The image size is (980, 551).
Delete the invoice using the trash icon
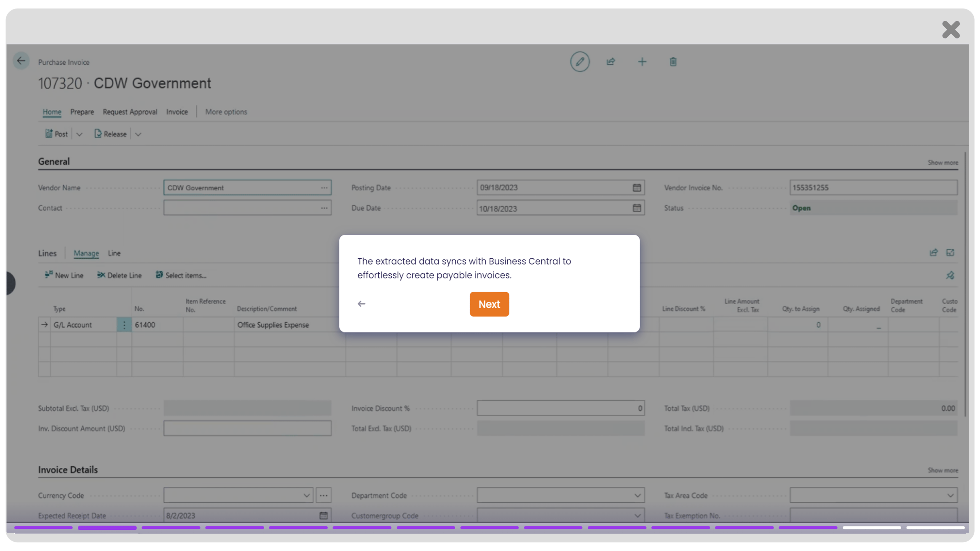coord(673,61)
